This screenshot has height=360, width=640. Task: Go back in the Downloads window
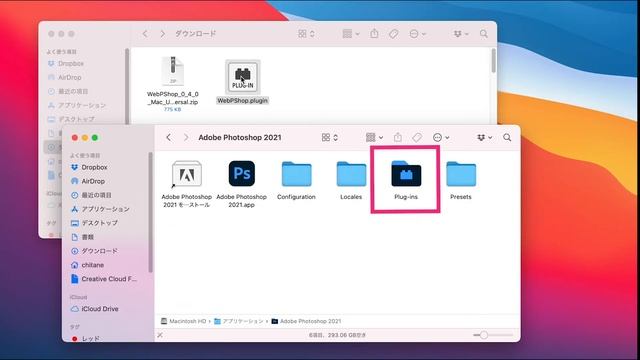click(145, 34)
